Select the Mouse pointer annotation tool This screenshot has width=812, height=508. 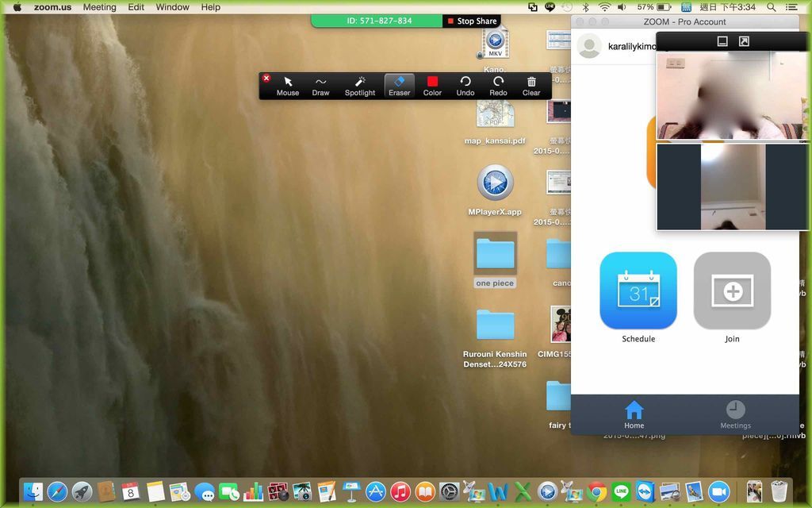(x=287, y=86)
